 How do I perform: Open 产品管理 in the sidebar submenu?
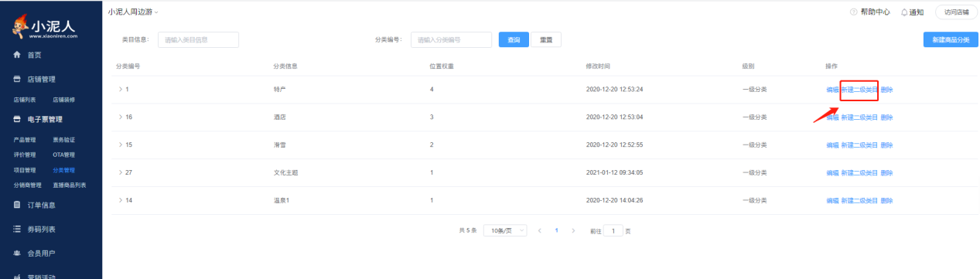click(25, 140)
